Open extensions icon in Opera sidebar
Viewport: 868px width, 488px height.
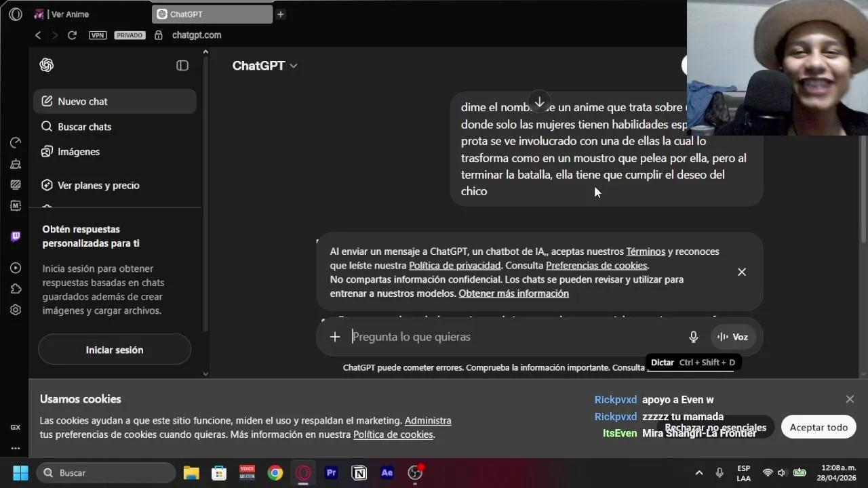(16, 289)
